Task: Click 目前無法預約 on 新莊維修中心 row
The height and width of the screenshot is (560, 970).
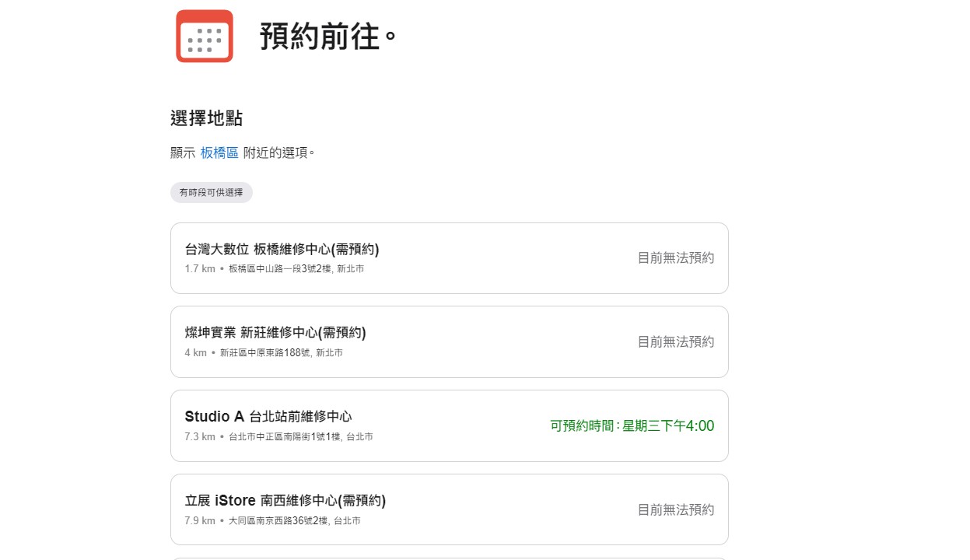Action: [676, 341]
